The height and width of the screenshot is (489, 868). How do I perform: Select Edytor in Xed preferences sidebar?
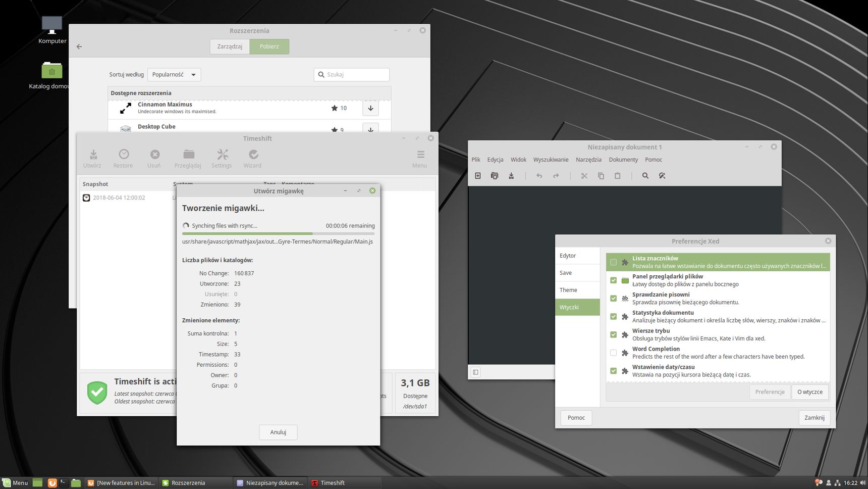coord(577,256)
